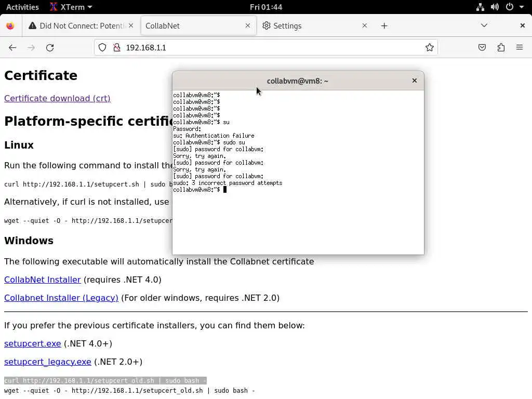
Task: Click the volume speaker icon
Action: (495, 7)
